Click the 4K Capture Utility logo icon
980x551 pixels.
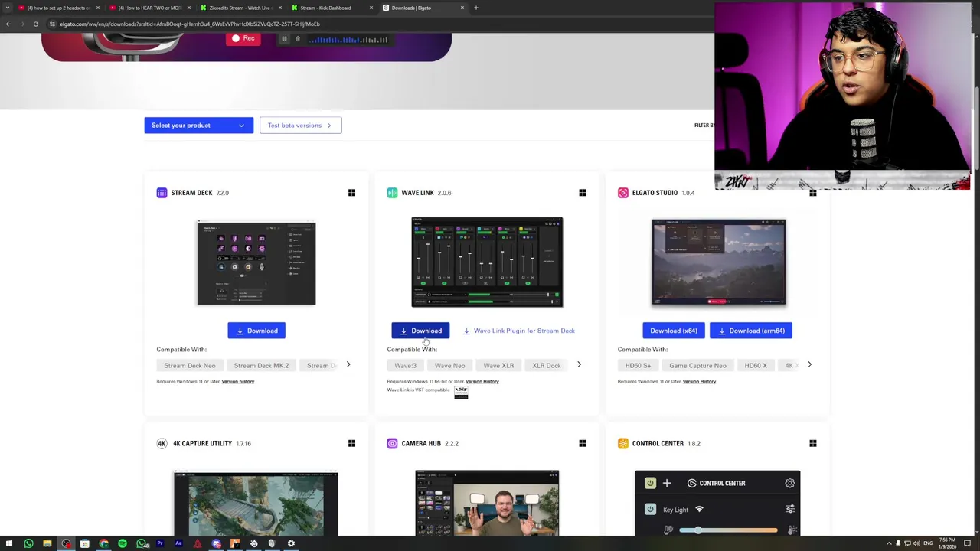(162, 443)
